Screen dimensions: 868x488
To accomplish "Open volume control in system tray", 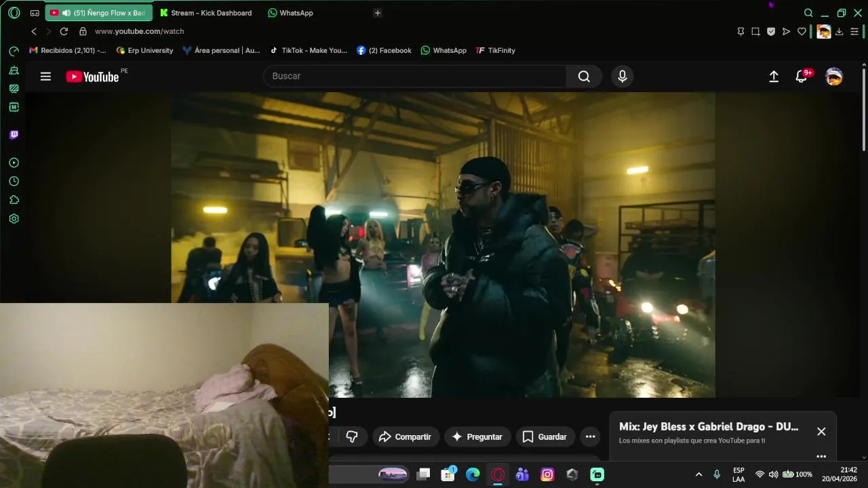I will point(773,474).
